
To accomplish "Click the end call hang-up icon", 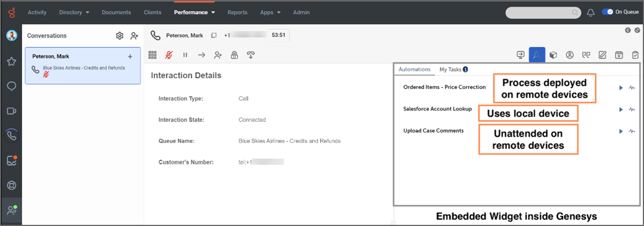I will [251, 54].
